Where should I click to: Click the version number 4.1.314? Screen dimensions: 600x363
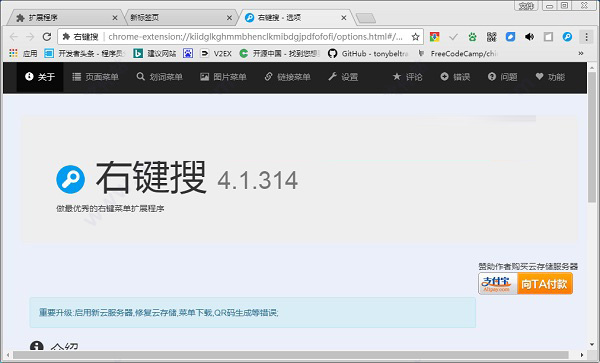[x=258, y=181]
